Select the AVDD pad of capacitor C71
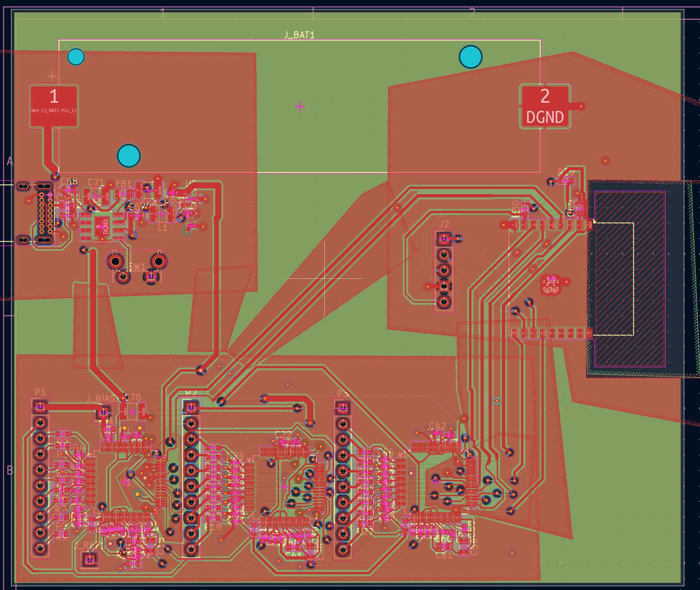The image size is (700, 590). (87, 196)
